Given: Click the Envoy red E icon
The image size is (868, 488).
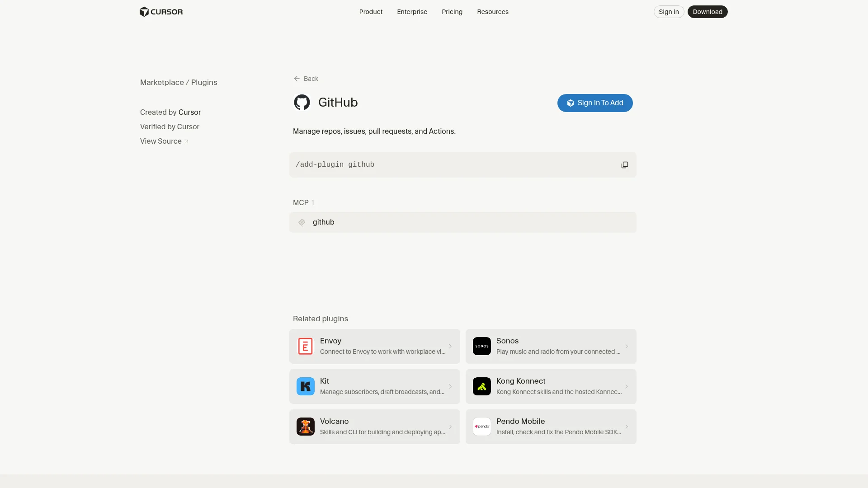Looking at the screenshot, I should point(306,346).
